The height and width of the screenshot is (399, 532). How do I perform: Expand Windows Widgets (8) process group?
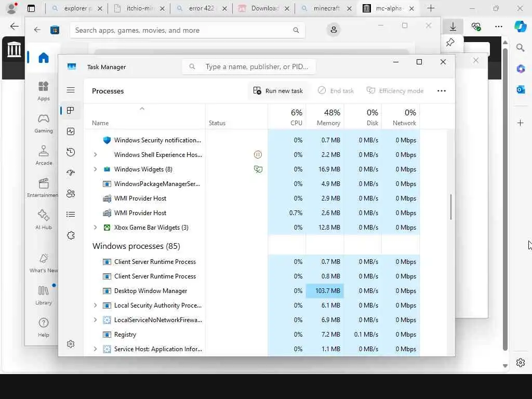click(96, 169)
